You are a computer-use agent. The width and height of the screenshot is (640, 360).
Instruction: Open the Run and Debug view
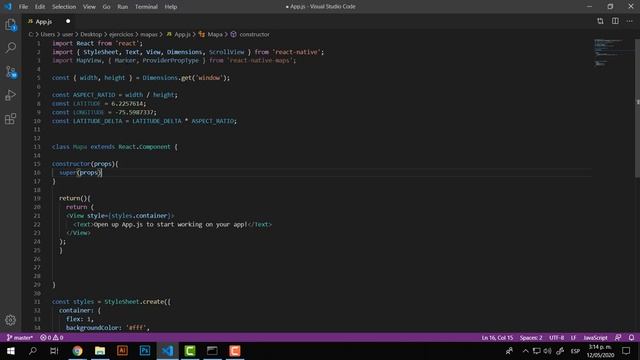[x=11, y=95]
